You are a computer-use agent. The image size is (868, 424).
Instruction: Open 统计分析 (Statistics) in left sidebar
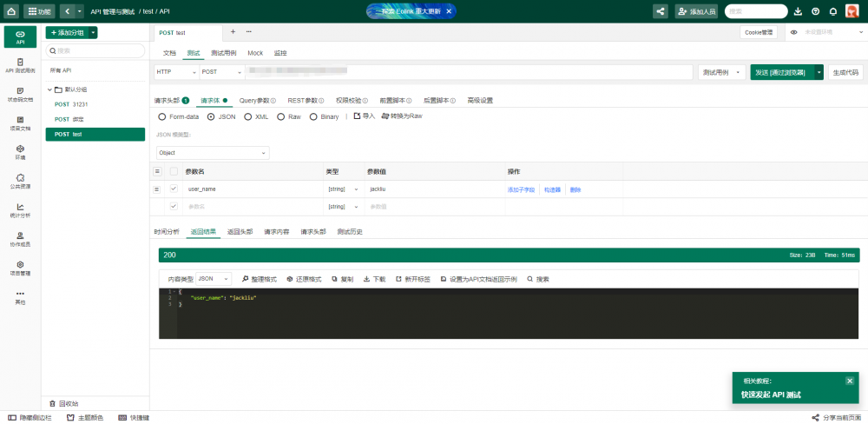tap(20, 209)
